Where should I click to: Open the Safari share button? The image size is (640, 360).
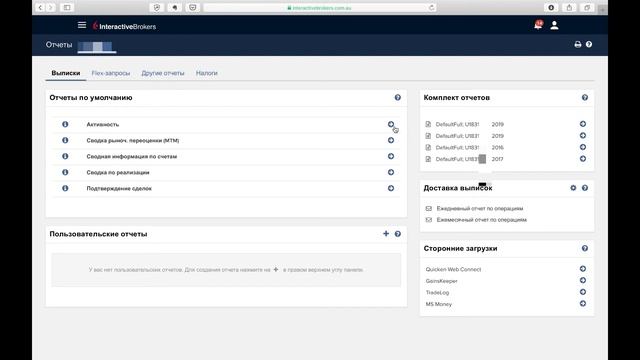coord(569,7)
